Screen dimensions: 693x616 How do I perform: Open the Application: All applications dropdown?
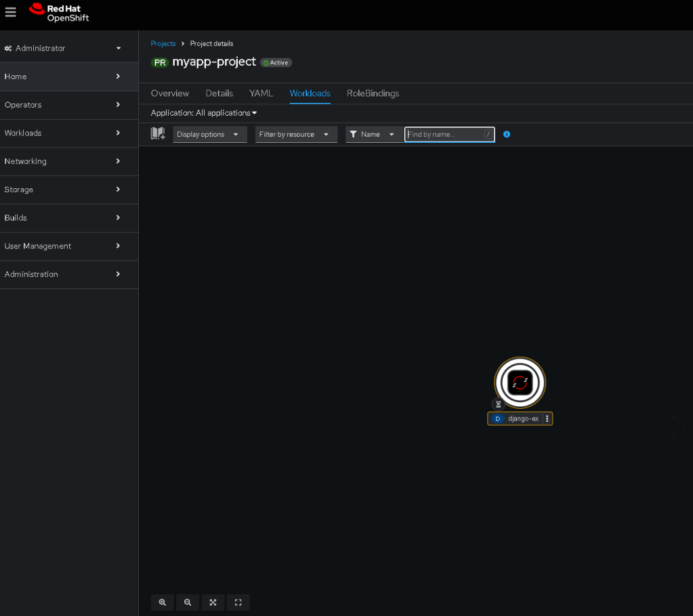point(204,113)
